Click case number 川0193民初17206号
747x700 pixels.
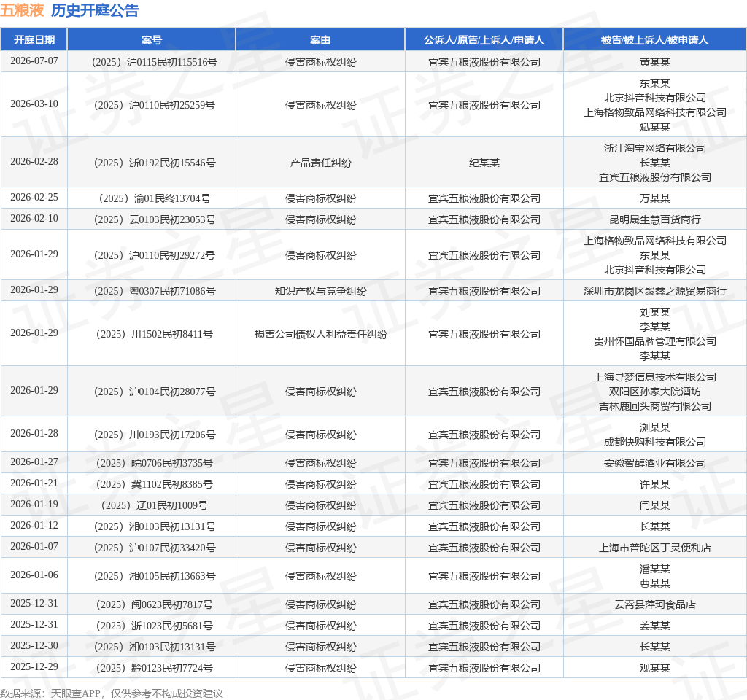(155, 435)
